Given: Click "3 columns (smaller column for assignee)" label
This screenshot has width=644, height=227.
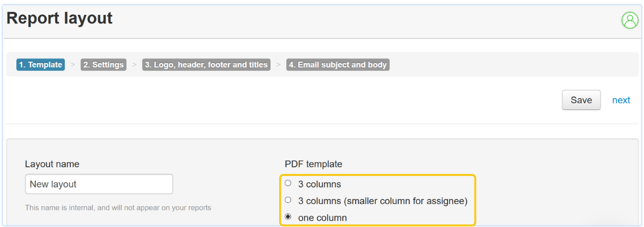Looking at the screenshot, I should [382, 201].
